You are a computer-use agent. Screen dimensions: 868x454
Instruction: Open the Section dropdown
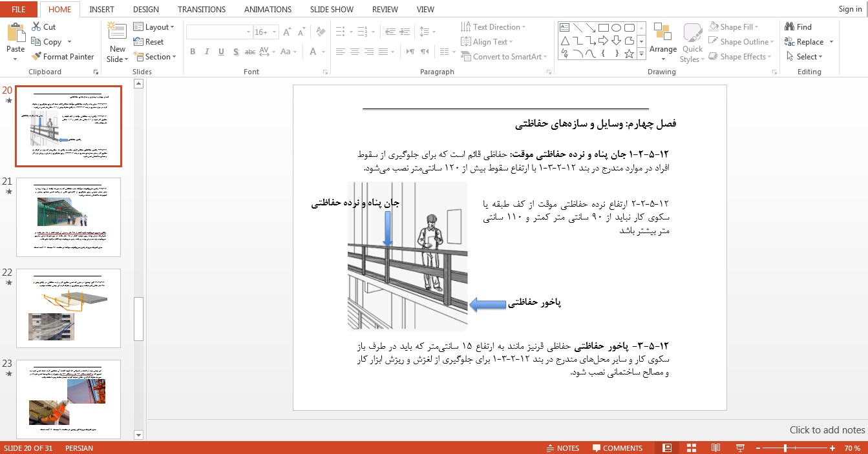tap(155, 57)
